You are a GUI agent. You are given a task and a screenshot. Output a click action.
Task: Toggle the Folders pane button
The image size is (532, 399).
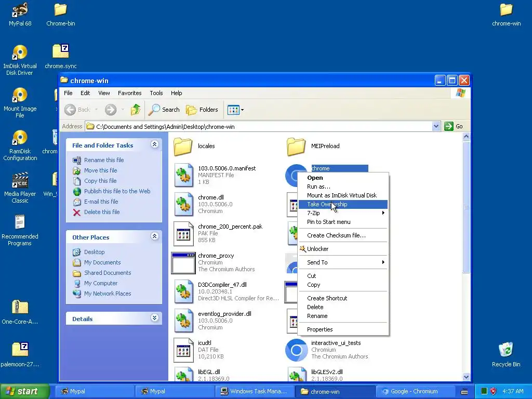point(202,110)
